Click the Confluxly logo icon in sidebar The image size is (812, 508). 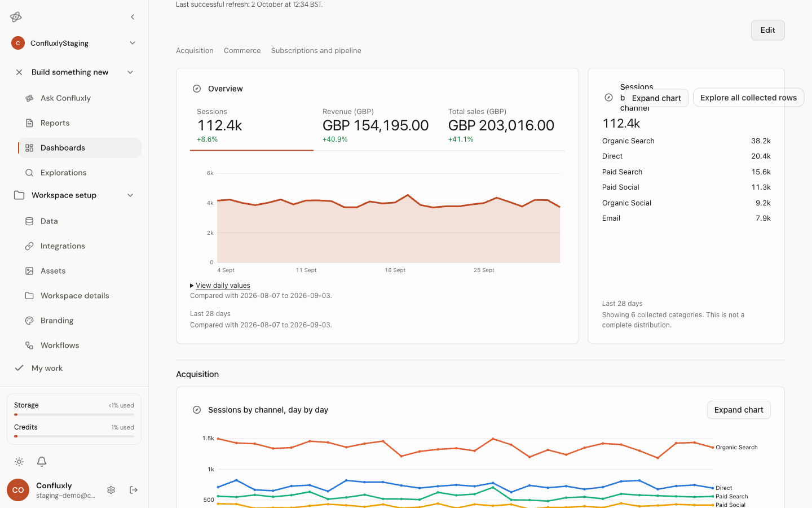16,17
